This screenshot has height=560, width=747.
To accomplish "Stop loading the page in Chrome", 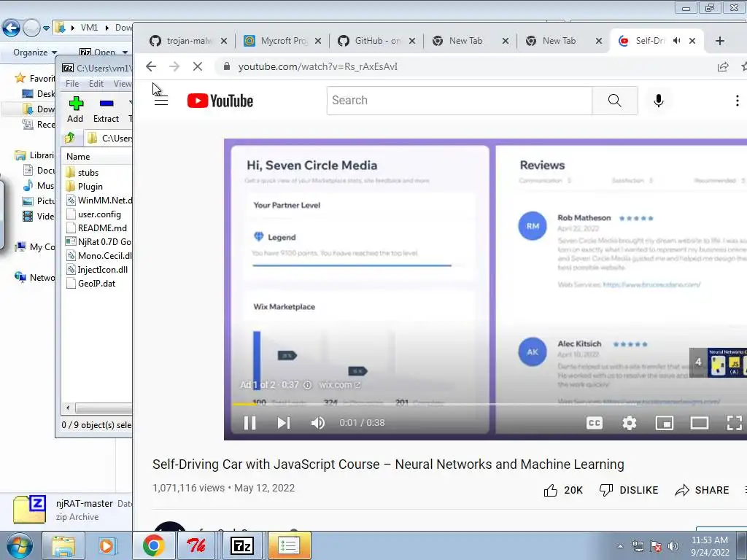I will (198, 66).
